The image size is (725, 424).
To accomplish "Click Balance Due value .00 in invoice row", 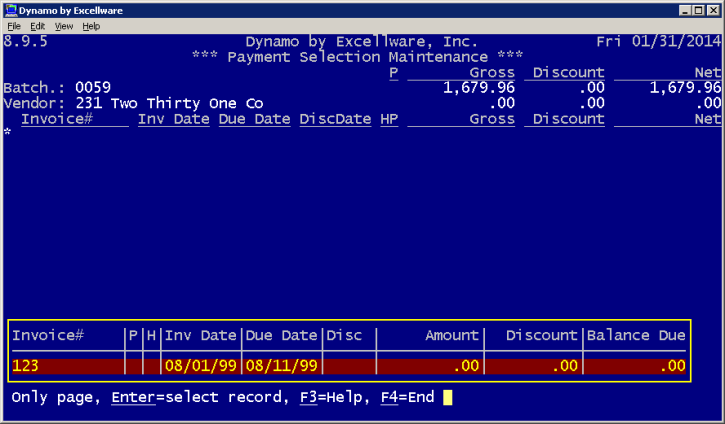I will (x=673, y=366).
